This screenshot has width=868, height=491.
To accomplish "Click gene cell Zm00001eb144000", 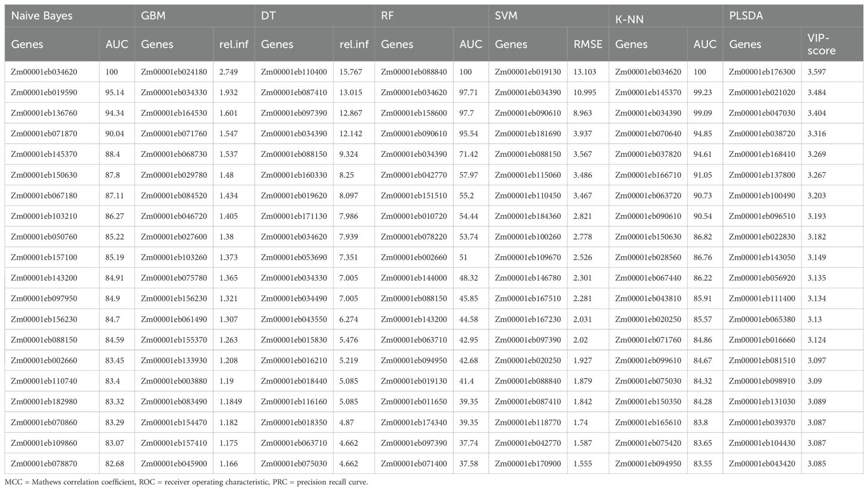I will [x=414, y=278].
